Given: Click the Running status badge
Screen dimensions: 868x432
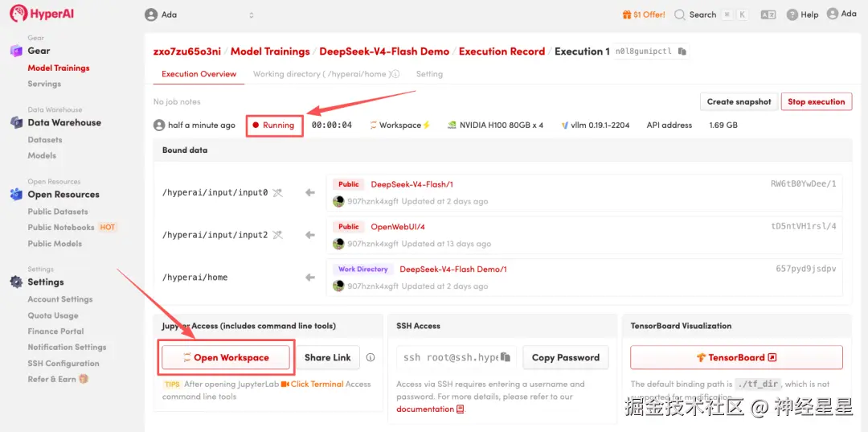Looking at the screenshot, I should tap(275, 125).
